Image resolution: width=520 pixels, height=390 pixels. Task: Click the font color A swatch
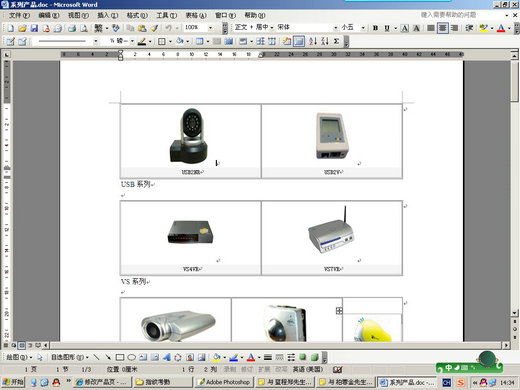click(x=501, y=28)
